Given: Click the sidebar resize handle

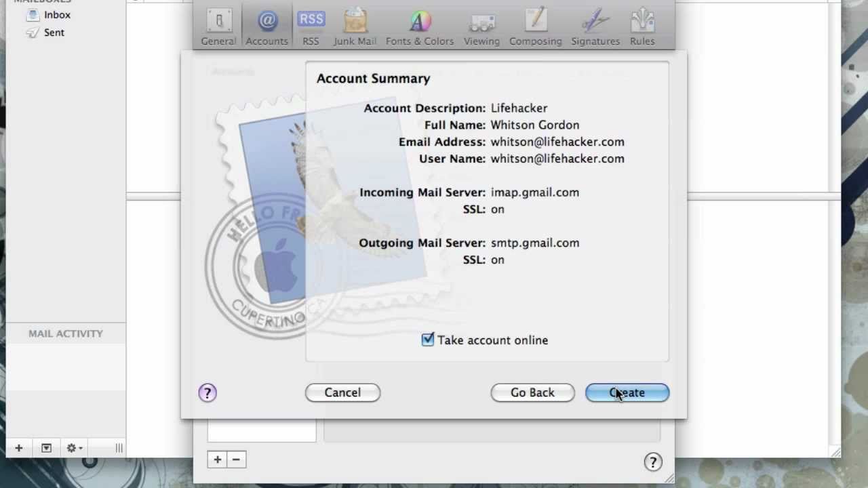Looking at the screenshot, I should 119,448.
